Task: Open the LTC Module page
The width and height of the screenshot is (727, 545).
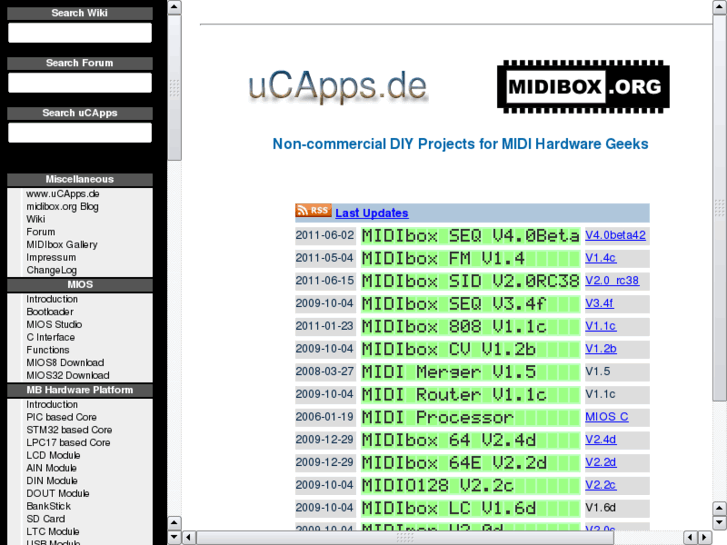Action: pos(53,532)
